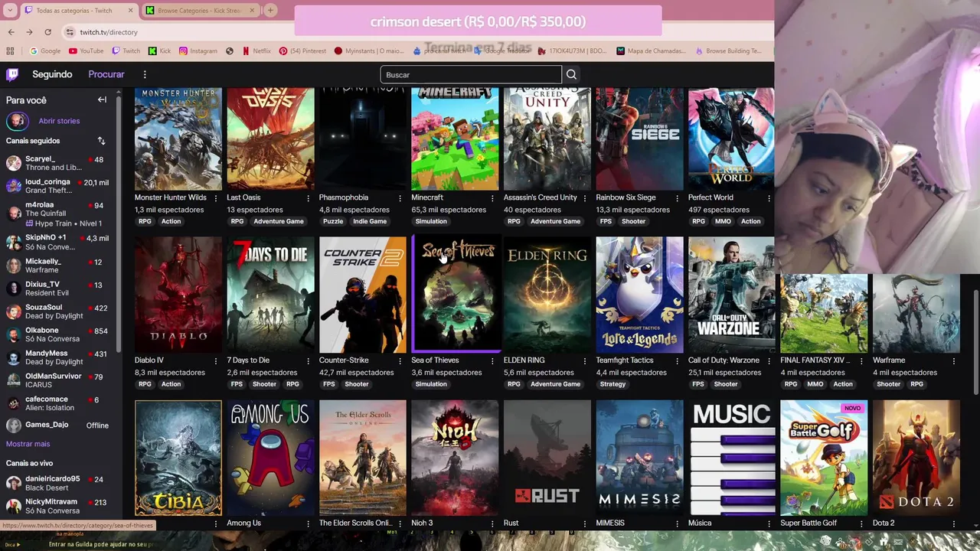980x551 pixels.
Task: Click the Abrir stories link
Action: 59,121
